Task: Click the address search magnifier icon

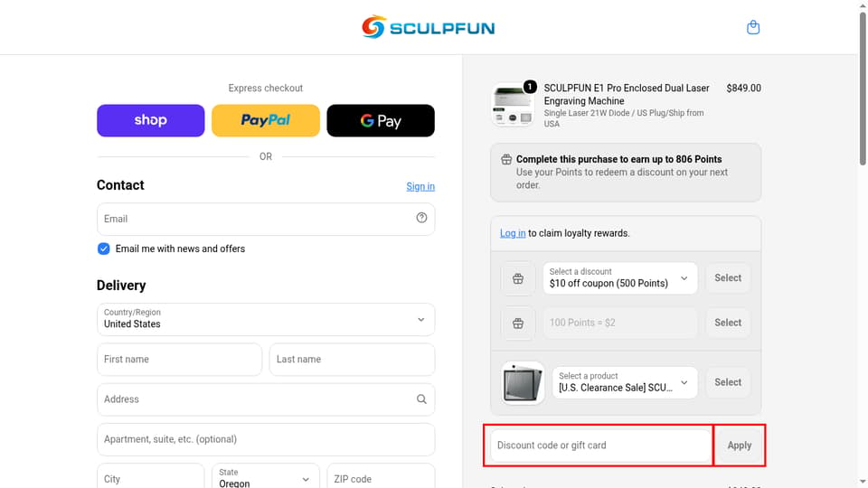Action: click(x=421, y=399)
